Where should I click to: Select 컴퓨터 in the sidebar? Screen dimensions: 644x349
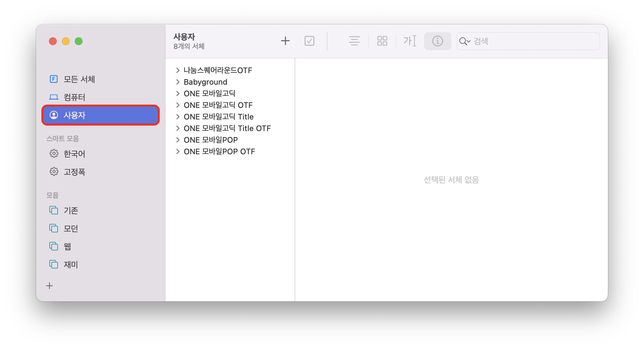[74, 97]
